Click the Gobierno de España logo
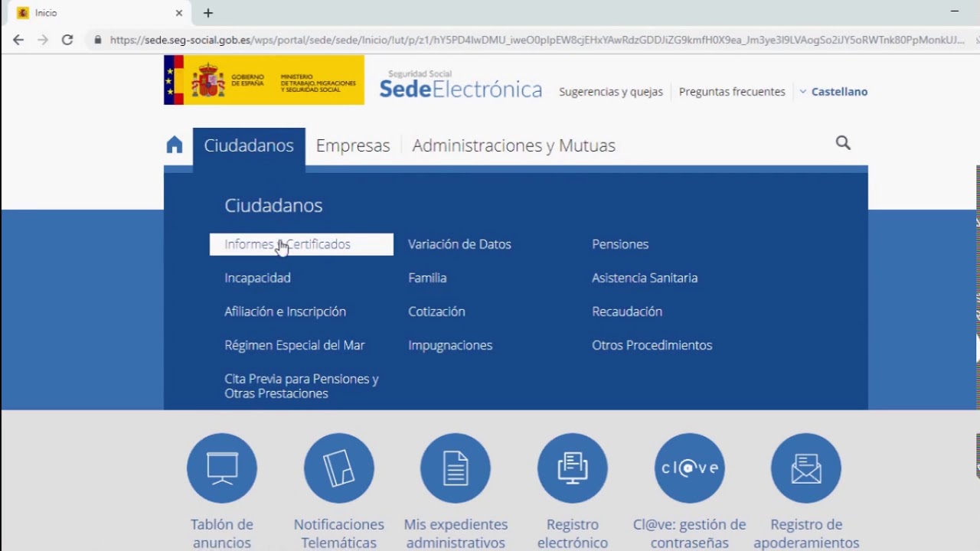 click(x=263, y=80)
